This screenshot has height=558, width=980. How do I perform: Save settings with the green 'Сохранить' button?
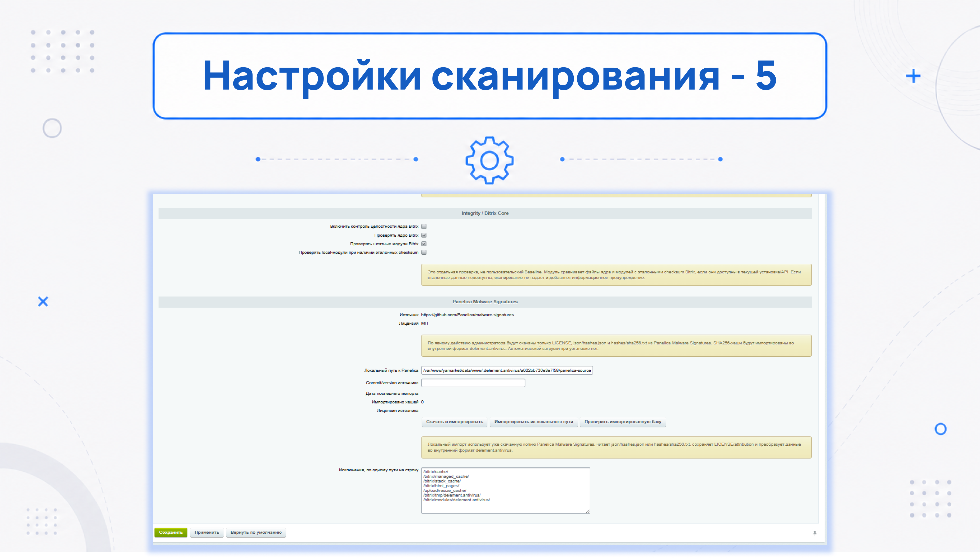point(171,532)
